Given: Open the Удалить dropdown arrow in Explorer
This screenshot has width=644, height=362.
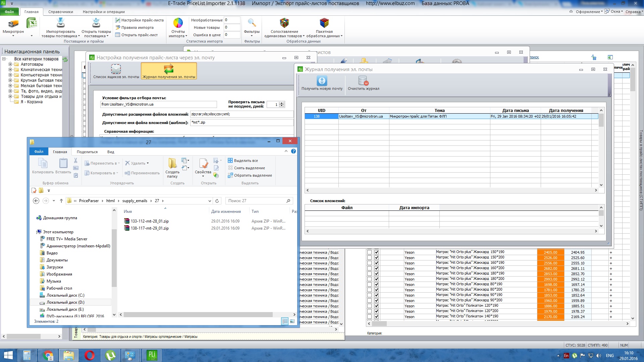Looking at the screenshot, I should tap(148, 163).
